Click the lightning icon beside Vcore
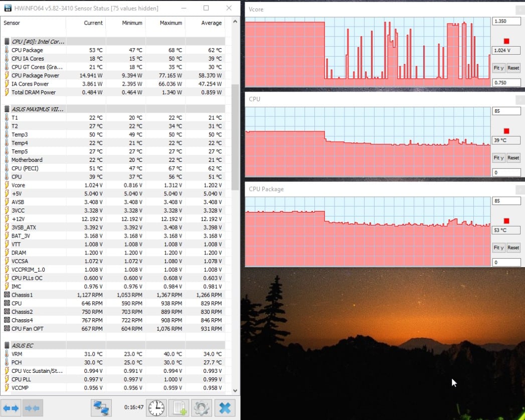The width and height of the screenshot is (525, 420). 7,185
